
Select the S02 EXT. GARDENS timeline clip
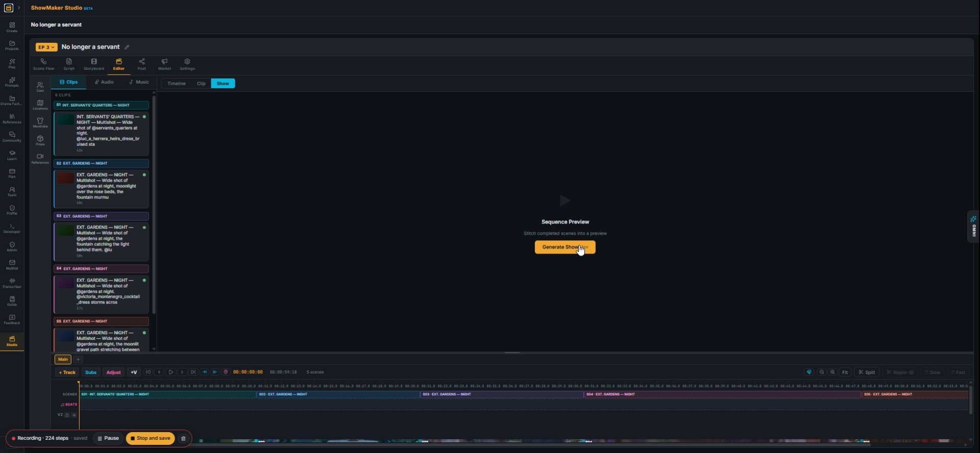pyautogui.click(x=338, y=394)
